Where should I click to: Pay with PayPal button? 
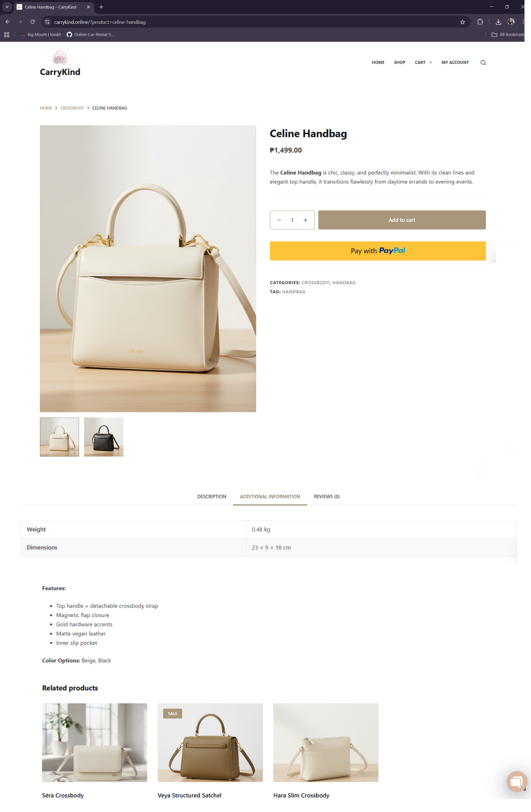(378, 251)
